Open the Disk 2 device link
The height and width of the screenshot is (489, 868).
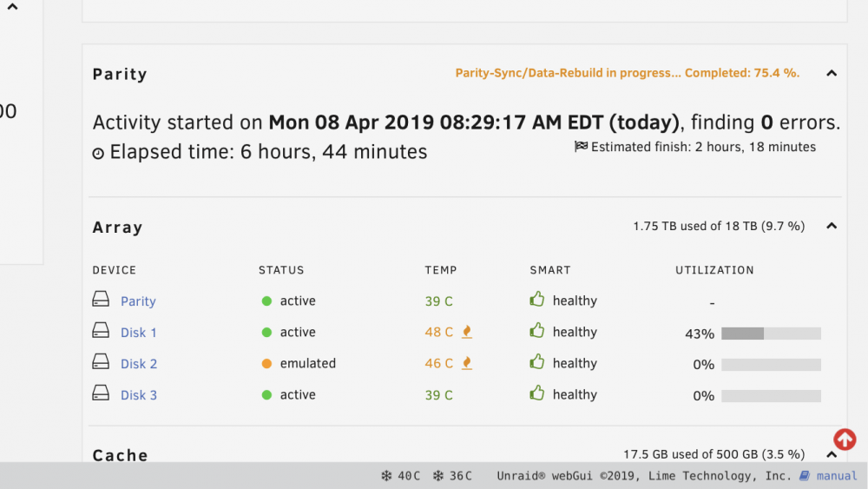click(x=139, y=364)
